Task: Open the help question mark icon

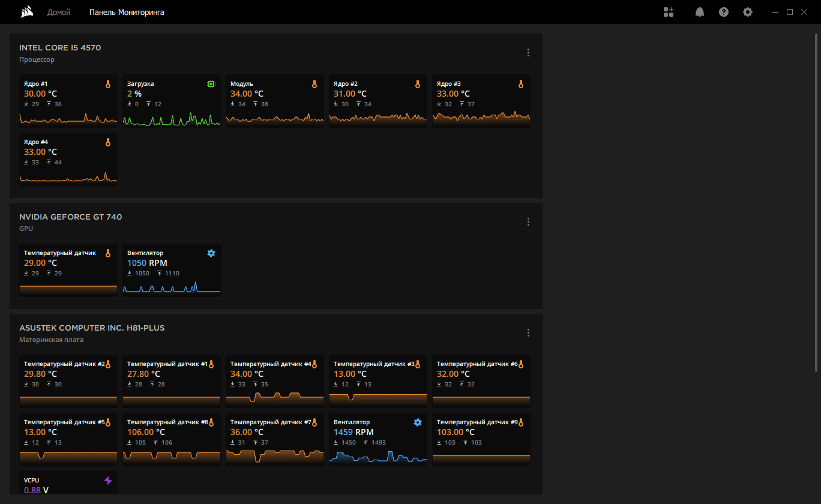Action: pos(724,12)
